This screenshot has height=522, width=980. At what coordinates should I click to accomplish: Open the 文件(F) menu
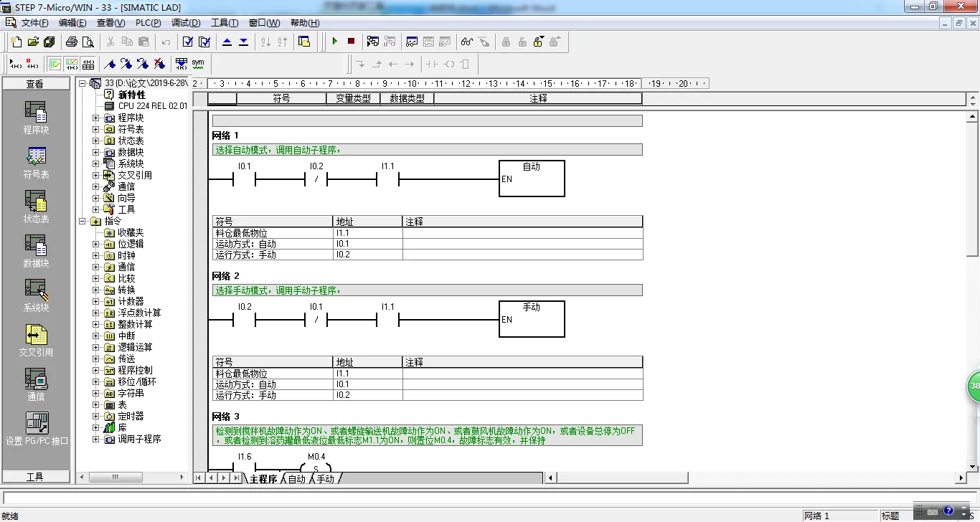pyautogui.click(x=34, y=23)
